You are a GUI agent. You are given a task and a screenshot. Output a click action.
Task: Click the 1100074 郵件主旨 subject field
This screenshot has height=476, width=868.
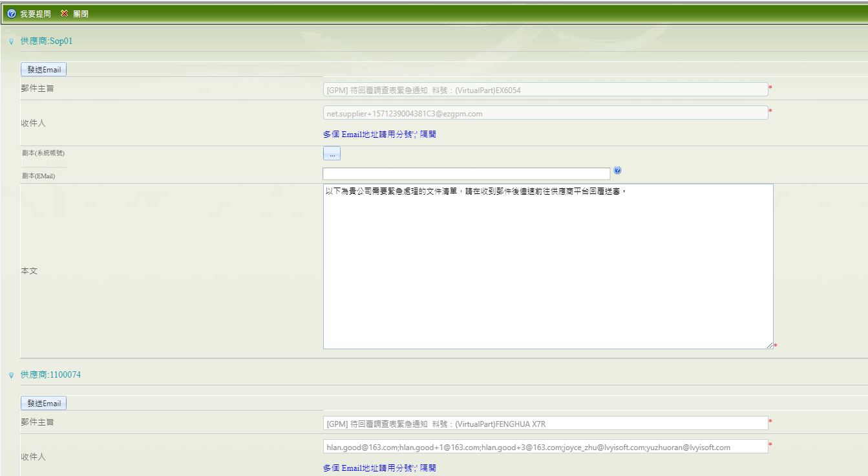545,424
